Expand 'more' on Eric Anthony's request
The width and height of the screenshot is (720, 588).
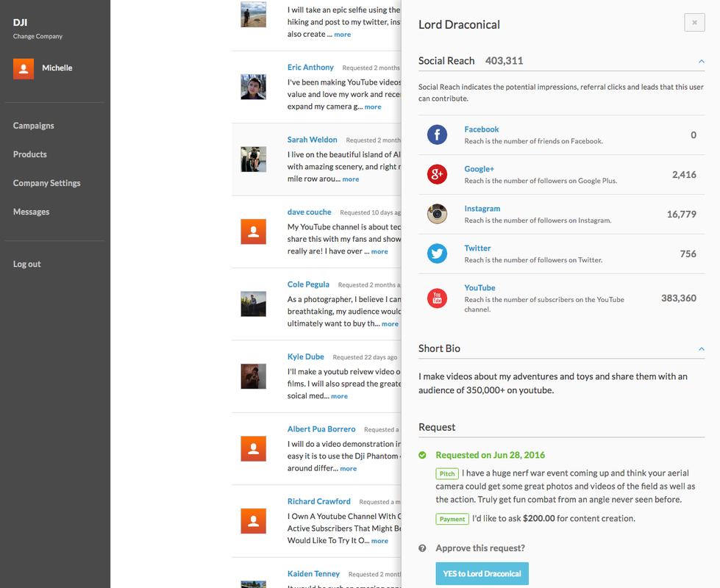point(372,107)
